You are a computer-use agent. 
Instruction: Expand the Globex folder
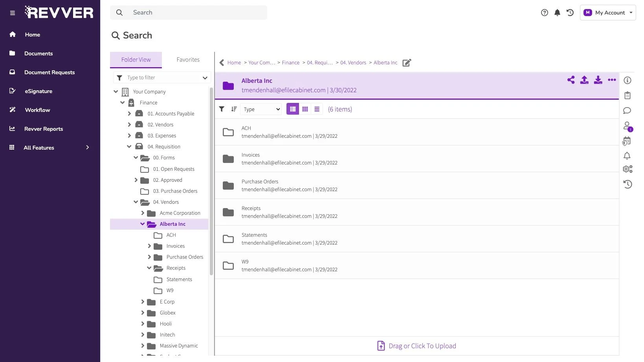143,313
